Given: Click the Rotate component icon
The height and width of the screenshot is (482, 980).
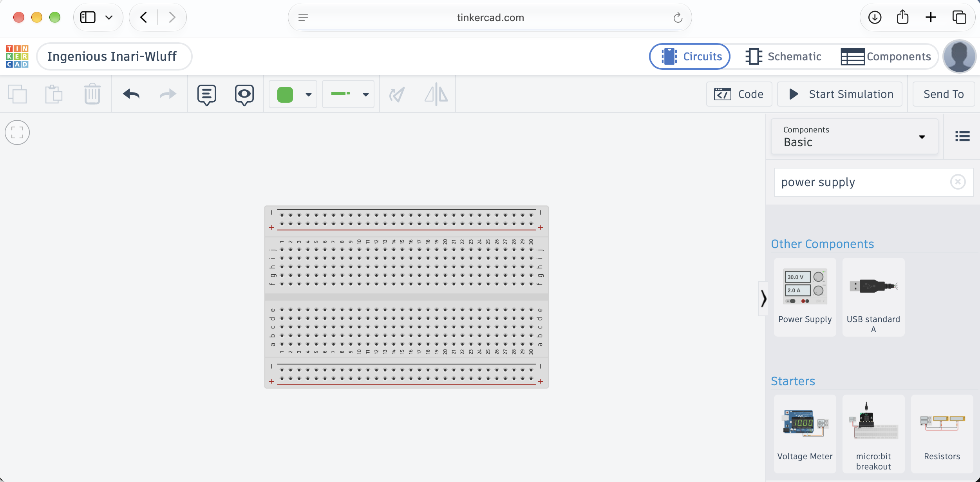Looking at the screenshot, I should pos(397,94).
